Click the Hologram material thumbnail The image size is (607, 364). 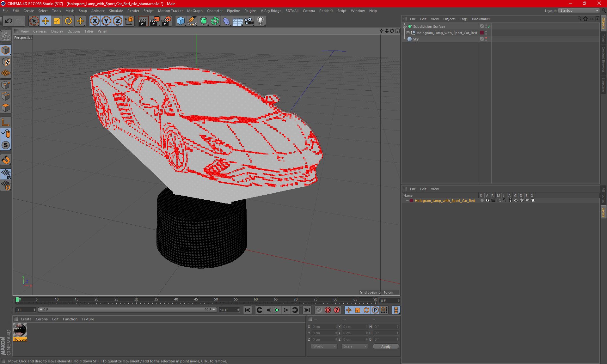click(x=20, y=330)
